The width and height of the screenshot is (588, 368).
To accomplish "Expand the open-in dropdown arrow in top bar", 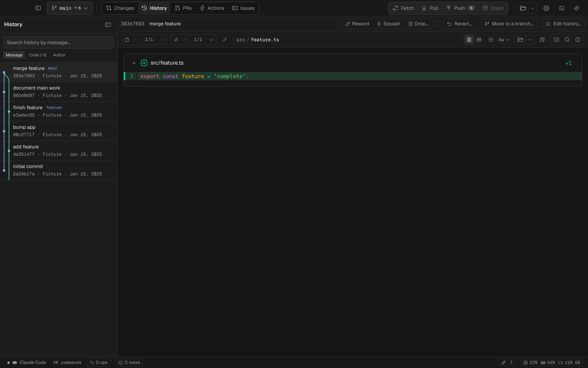I will [x=532, y=8].
